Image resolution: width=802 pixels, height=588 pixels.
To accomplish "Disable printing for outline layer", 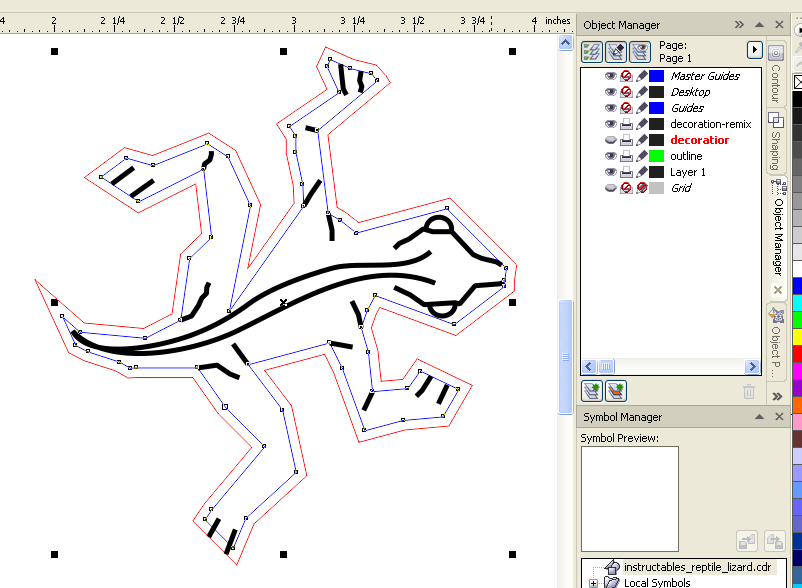I will (x=626, y=156).
